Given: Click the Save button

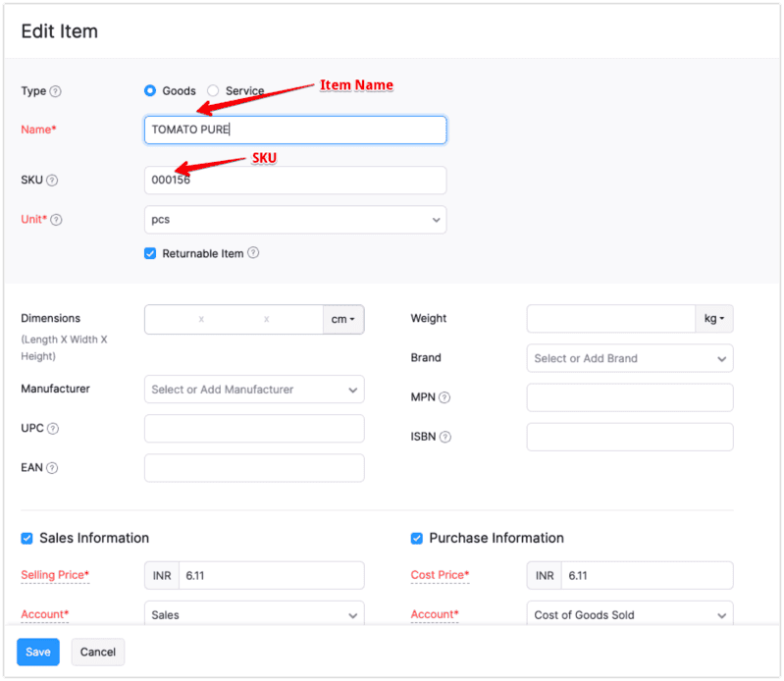Looking at the screenshot, I should point(38,652).
